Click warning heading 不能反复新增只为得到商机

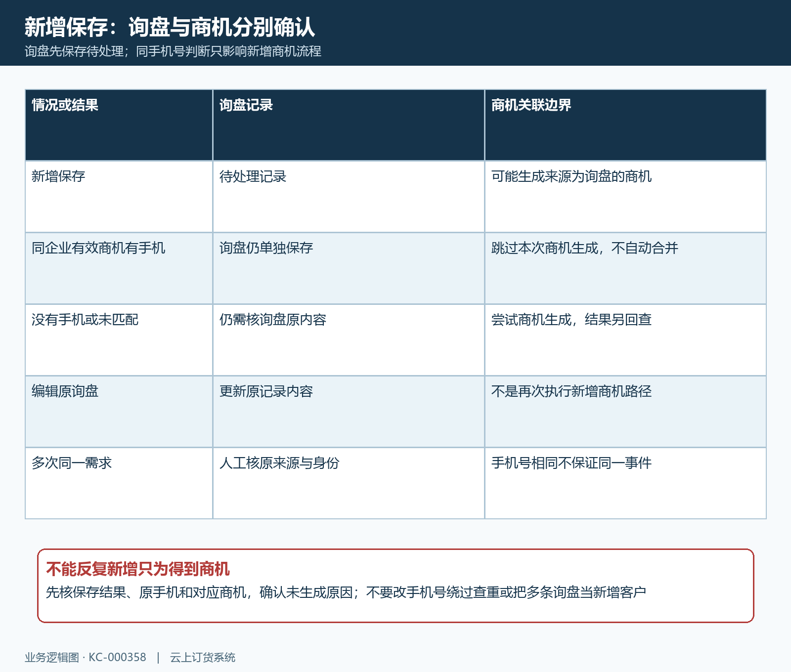tap(138, 569)
